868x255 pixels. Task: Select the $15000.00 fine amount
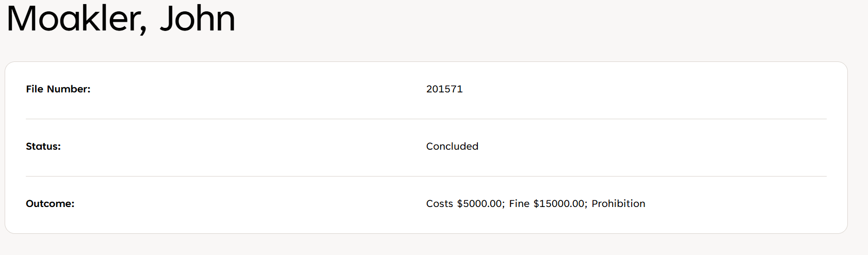tap(560, 203)
